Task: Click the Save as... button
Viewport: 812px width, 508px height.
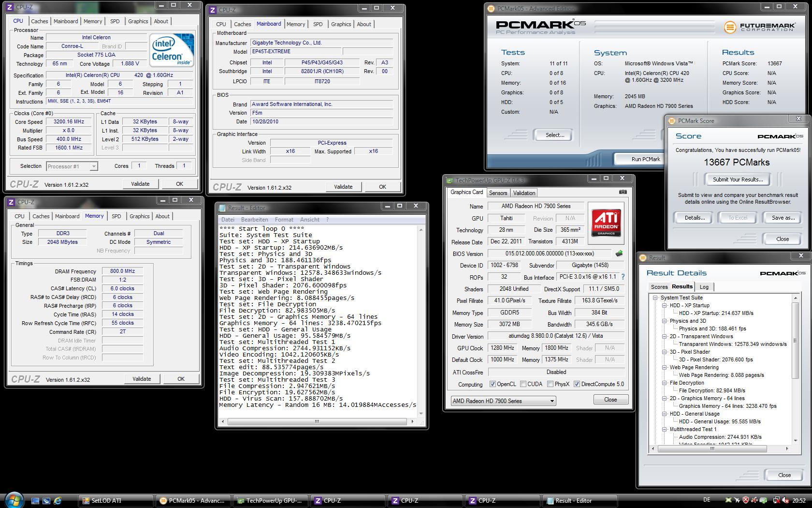Action: [783, 218]
